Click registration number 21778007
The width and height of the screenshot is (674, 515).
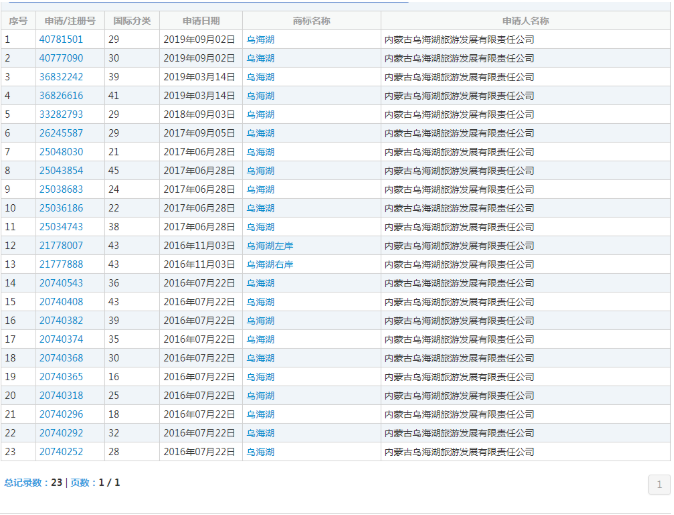tap(61, 245)
